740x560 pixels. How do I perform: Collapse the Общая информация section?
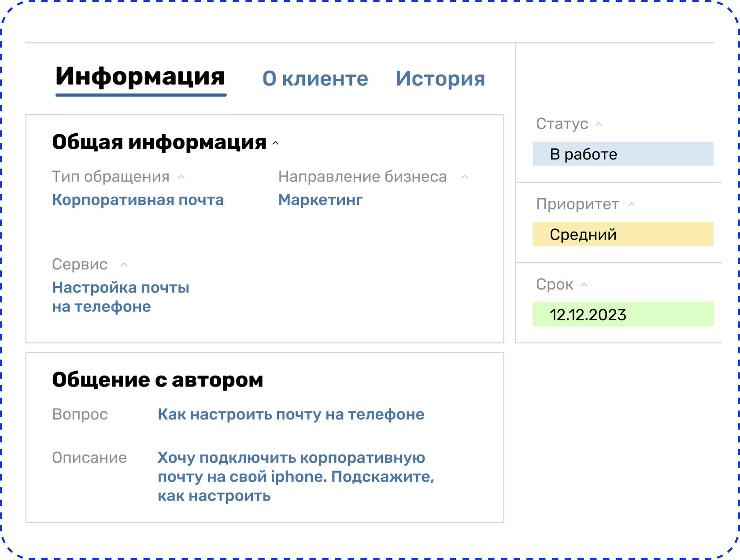(276, 143)
